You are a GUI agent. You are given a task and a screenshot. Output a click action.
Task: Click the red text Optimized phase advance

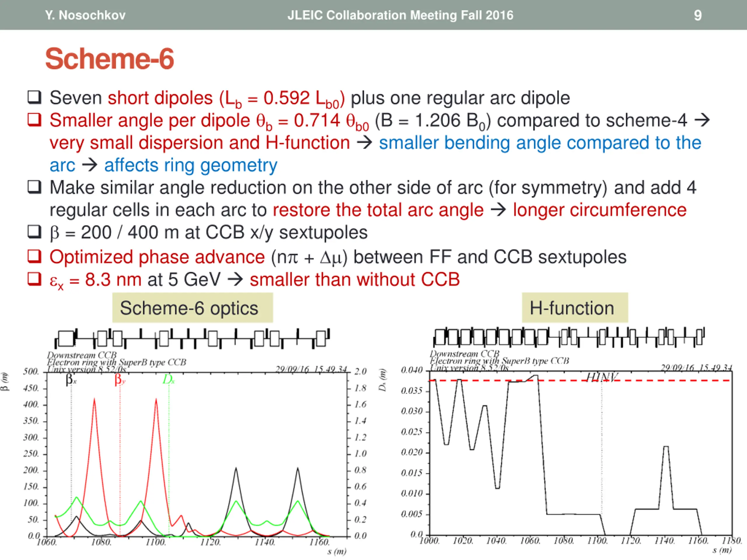(157, 257)
